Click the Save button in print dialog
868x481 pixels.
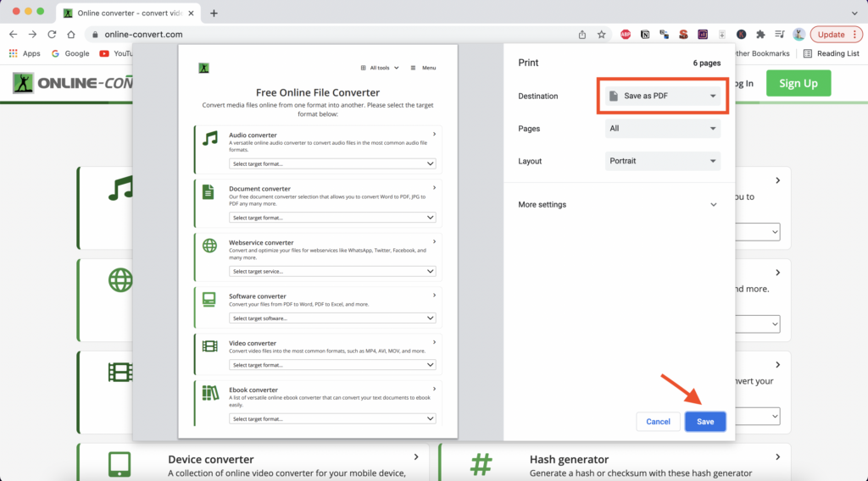pos(705,421)
